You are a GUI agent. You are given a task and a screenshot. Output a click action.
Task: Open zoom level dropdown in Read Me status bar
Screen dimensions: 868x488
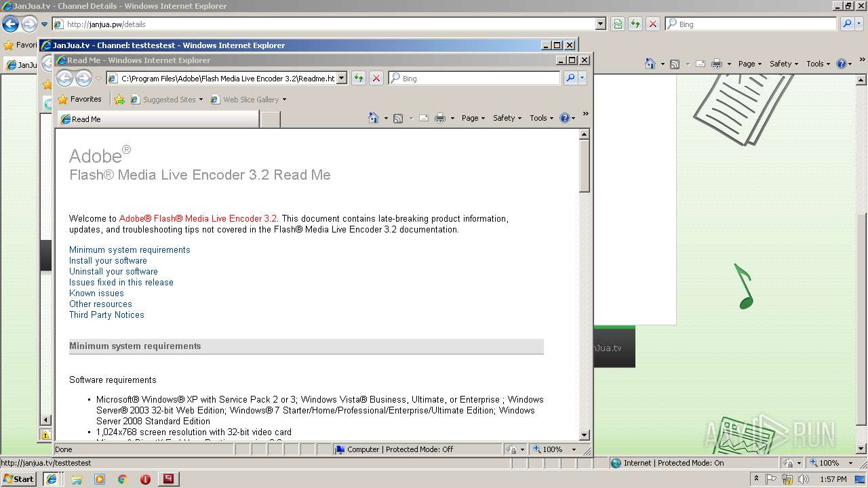574,449
